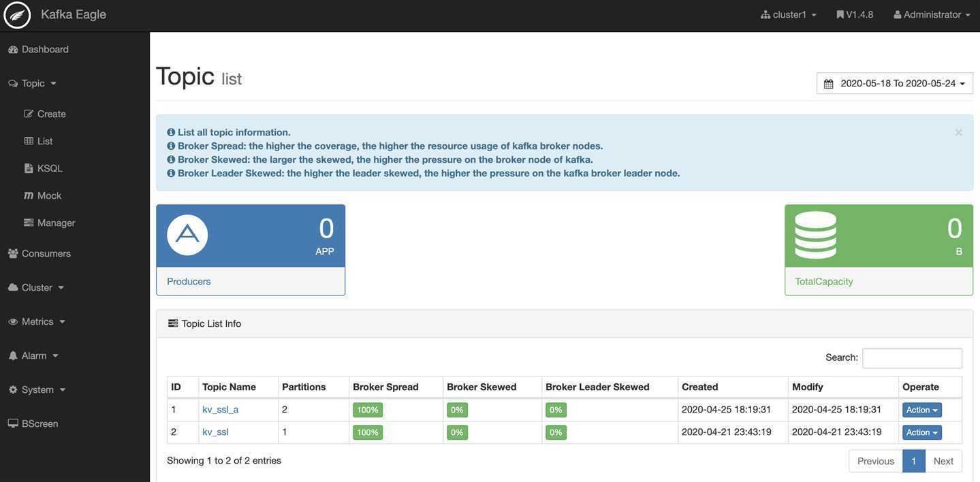
Task: Open the date range picker dropdown
Action: click(895, 83)
